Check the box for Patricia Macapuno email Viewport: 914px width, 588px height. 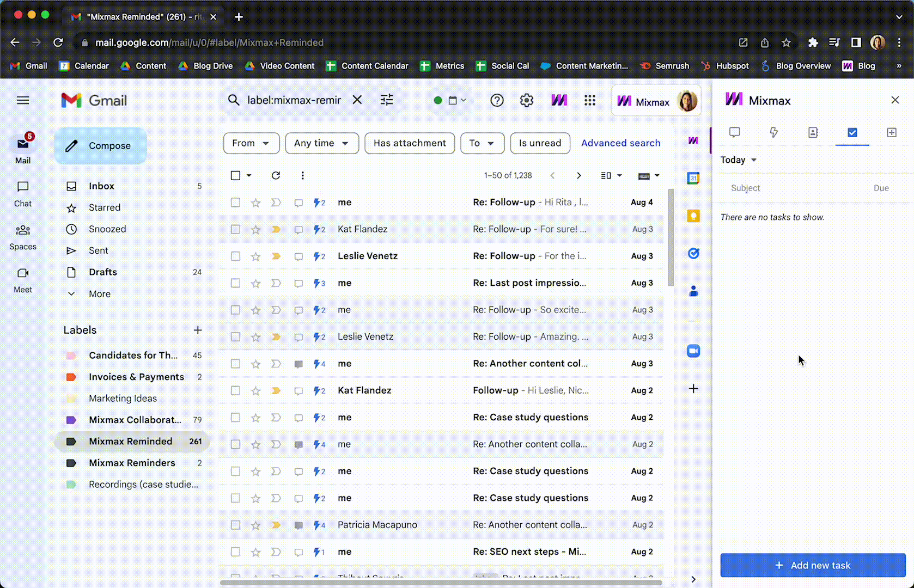click(235, 525)
